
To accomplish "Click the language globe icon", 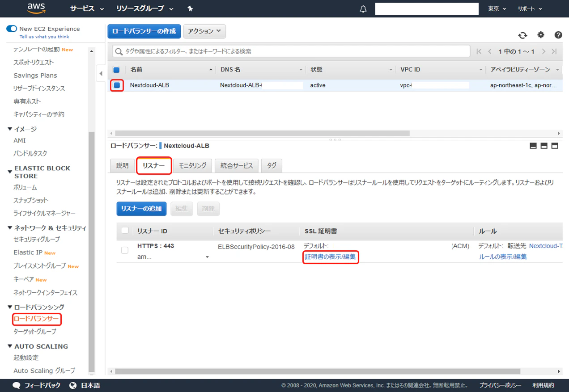I will [73, 385].
